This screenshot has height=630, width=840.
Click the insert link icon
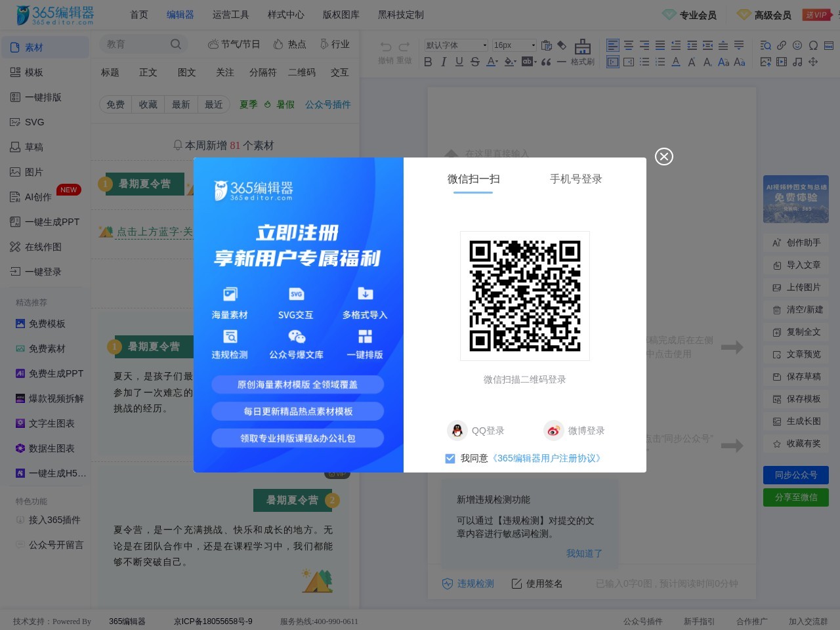[782, 45]
